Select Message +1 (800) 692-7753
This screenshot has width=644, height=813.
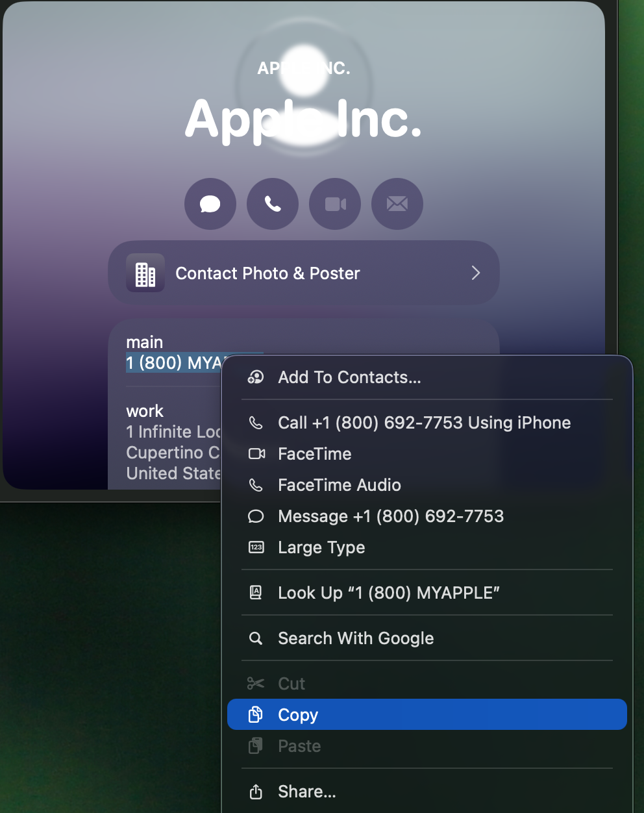[427, 516]
